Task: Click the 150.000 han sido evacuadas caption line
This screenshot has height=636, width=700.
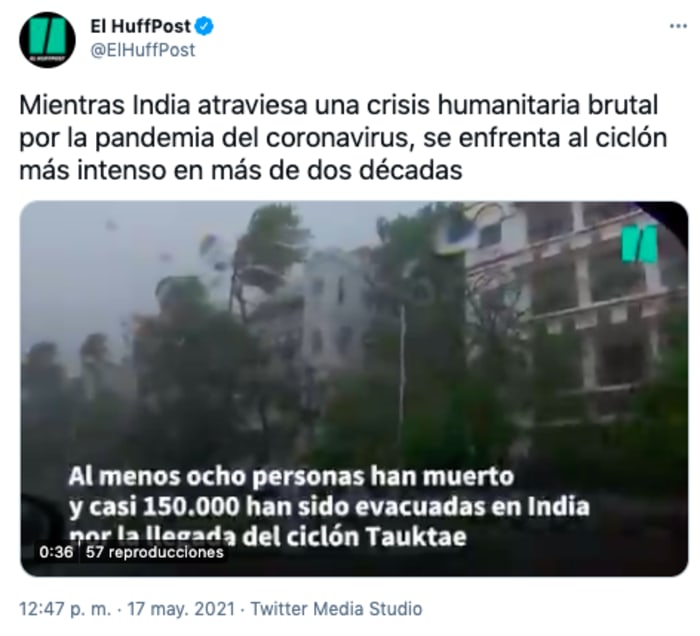Action: tap(329, 507)
